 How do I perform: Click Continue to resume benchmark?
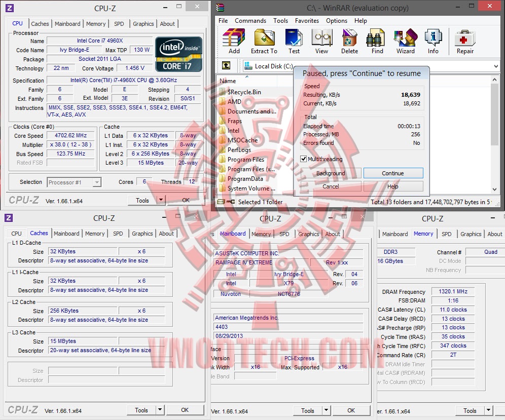(393, 173)
